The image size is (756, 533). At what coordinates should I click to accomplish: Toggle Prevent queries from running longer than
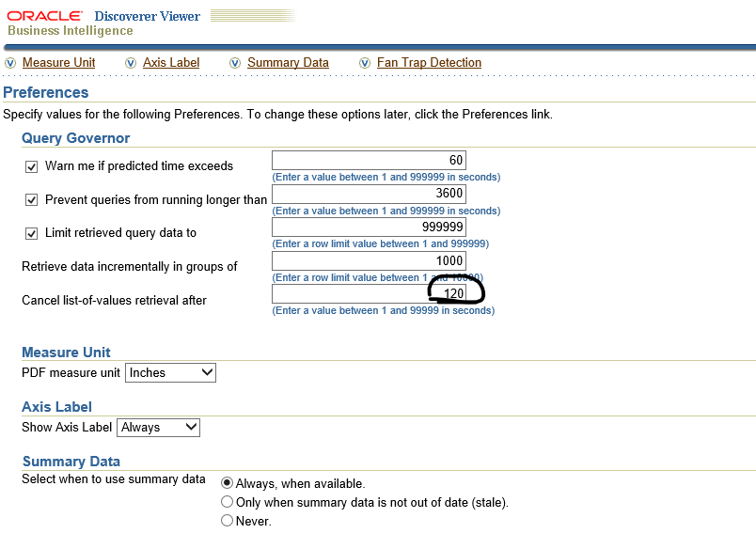click(x=31, y=200)
